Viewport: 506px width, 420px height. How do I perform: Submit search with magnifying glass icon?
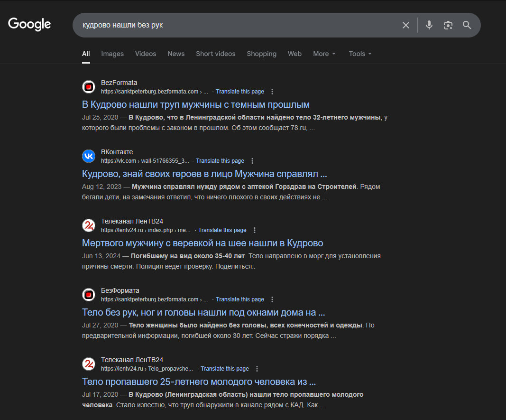point(467,25)
